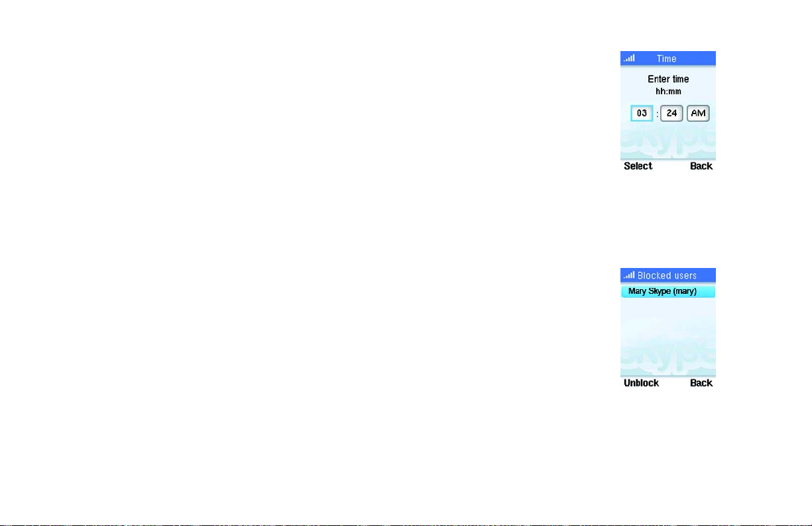
Task: Select the hour field showing 03
Action: [x=642, y=113]
